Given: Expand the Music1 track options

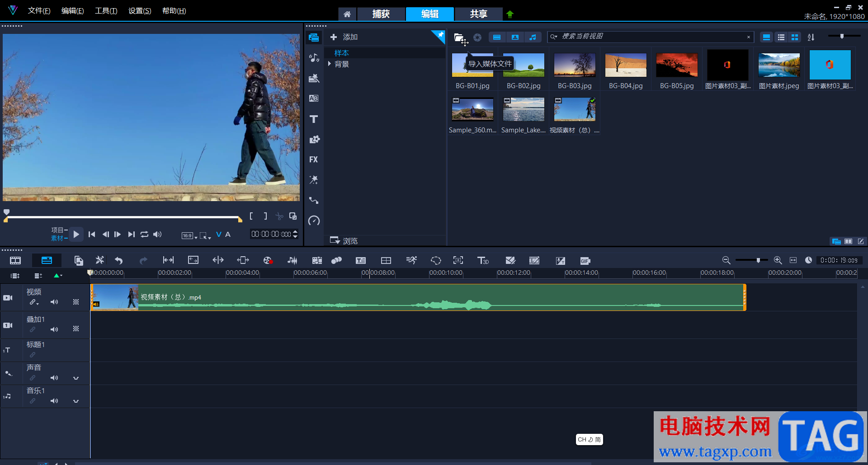Looking at the screenshot, I should tap(76, 401).
